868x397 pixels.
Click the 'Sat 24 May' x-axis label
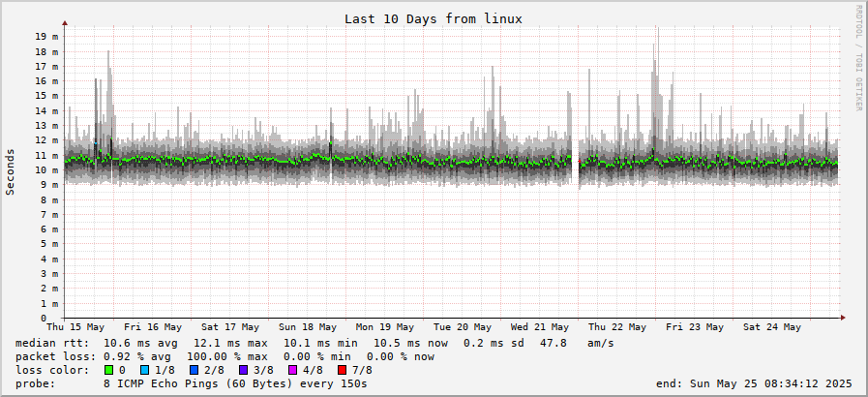point(772,327)
